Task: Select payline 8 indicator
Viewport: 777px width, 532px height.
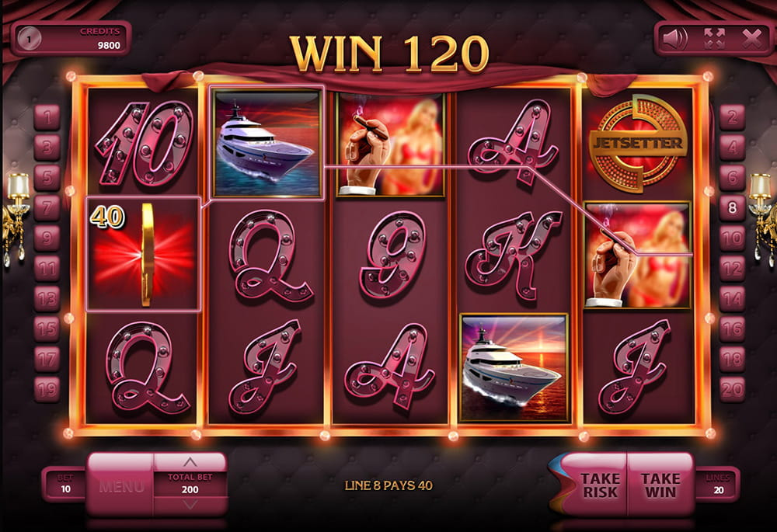Action: 733,208
